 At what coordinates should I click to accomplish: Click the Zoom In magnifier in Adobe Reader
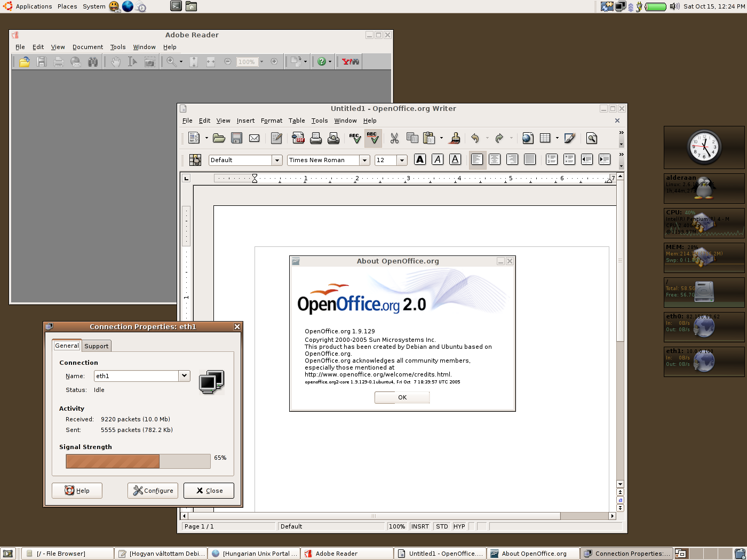point(171,62)
